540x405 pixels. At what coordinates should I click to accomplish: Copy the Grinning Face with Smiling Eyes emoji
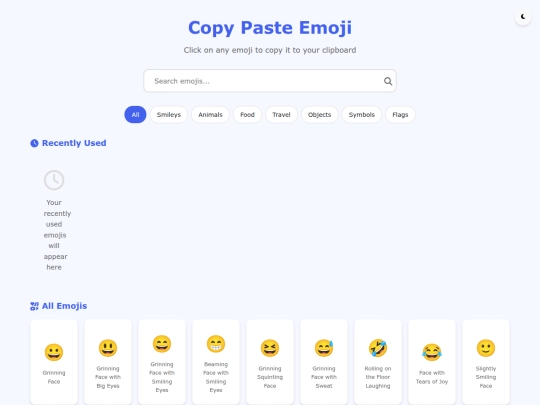[x=162, y=362]
